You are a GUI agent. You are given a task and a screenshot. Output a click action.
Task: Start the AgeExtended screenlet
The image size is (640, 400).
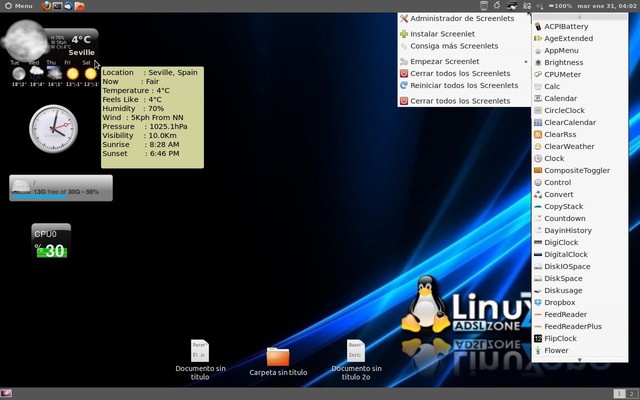(580, 38)
